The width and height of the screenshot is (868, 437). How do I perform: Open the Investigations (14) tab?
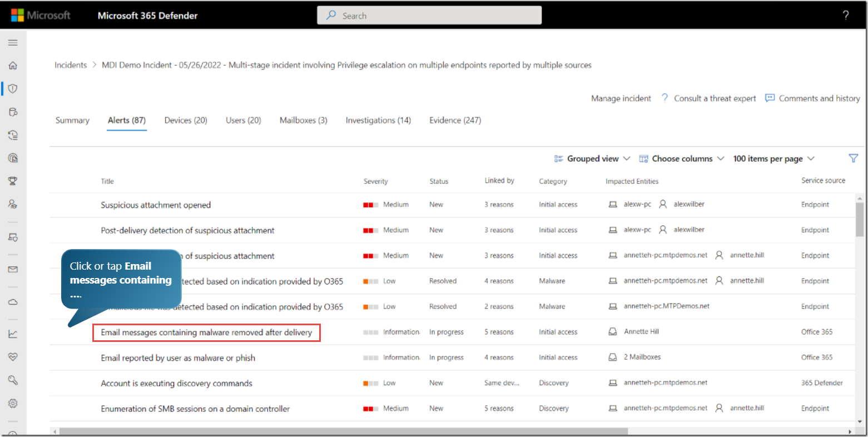(378, 121)
